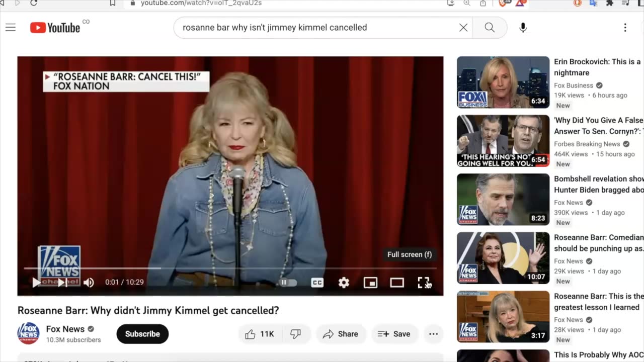Edit the search query text field
Screen dimensions: 644x362
(x=317, y=28)
